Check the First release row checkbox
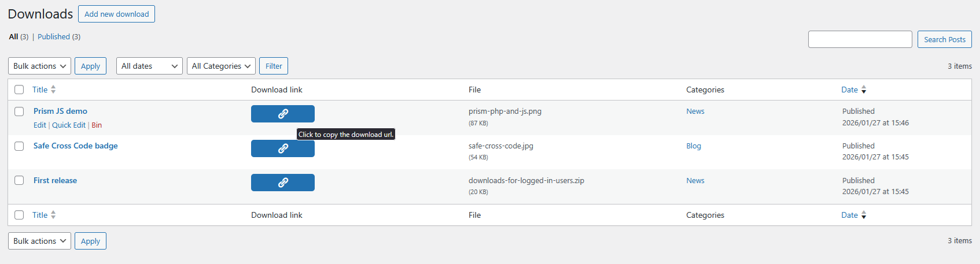The image size is (980, 264). [x=19, y=180]
